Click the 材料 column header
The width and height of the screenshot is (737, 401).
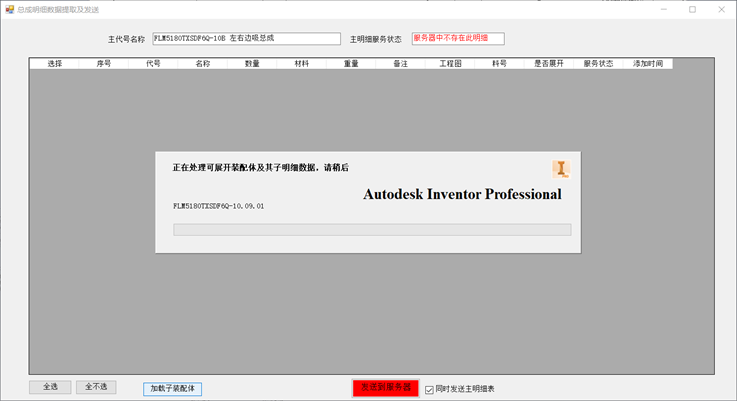point(302,64)
